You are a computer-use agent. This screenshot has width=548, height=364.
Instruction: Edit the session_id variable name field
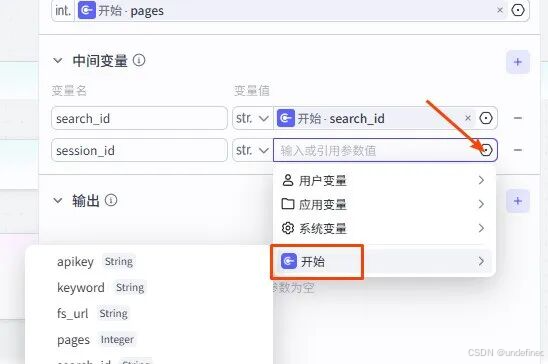click(x=139, y=150)
